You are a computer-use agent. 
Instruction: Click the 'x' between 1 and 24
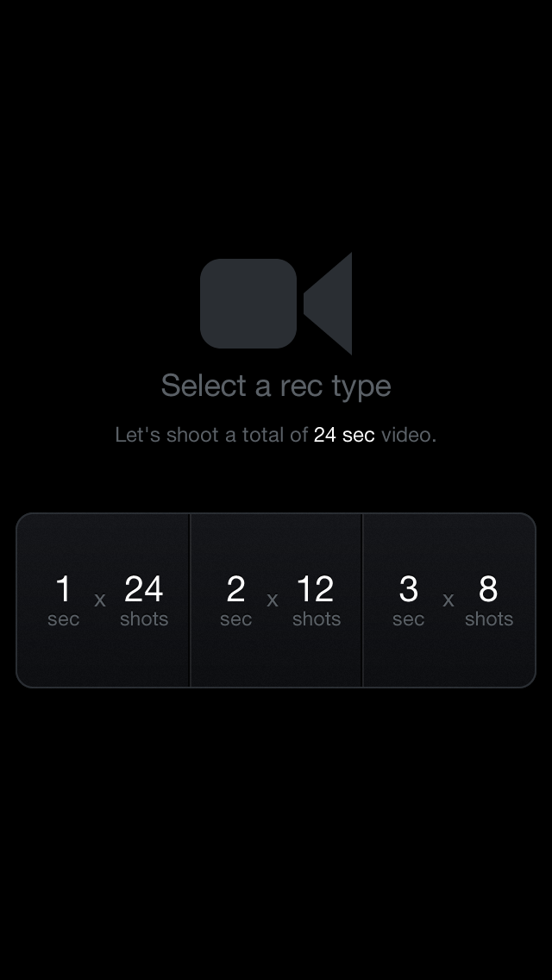(100, 600)
